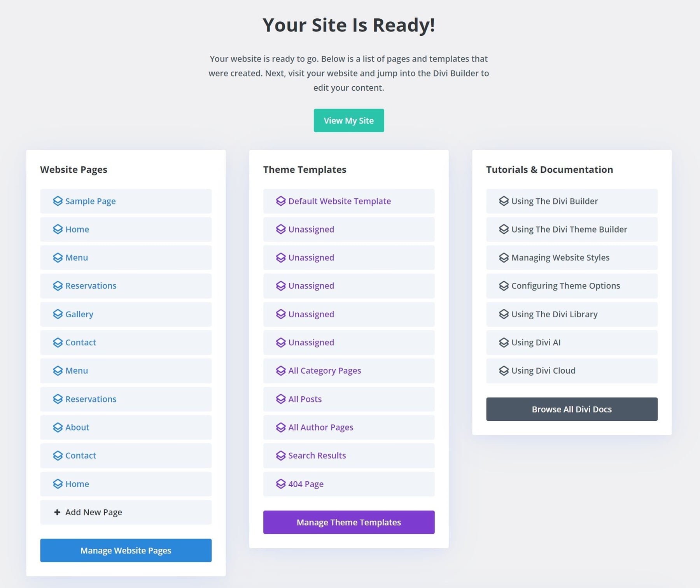Click the plus icon on Add New Page
Screen dimensions: 700x588
(57, 512)
